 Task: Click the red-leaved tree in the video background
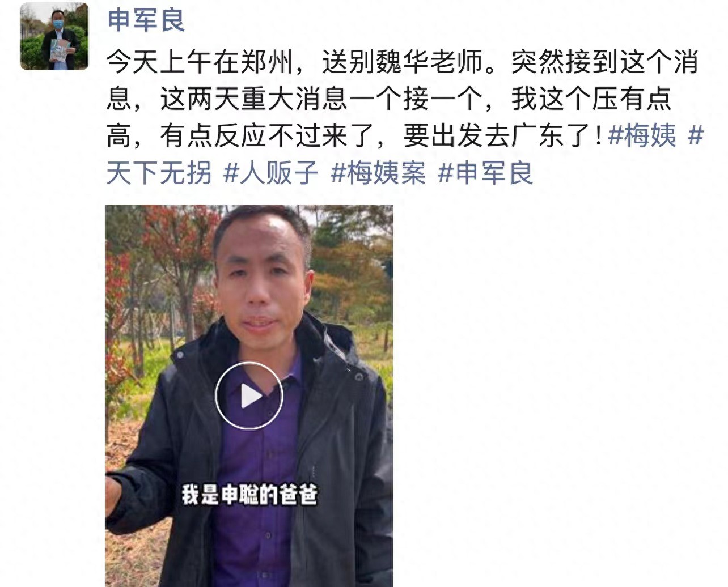(170, 249)
